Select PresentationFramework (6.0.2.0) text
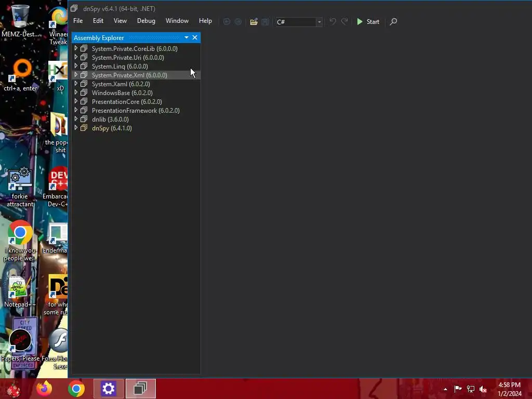Screen dimensions: 532x399 pyautogui.click(x=136, y=110)
